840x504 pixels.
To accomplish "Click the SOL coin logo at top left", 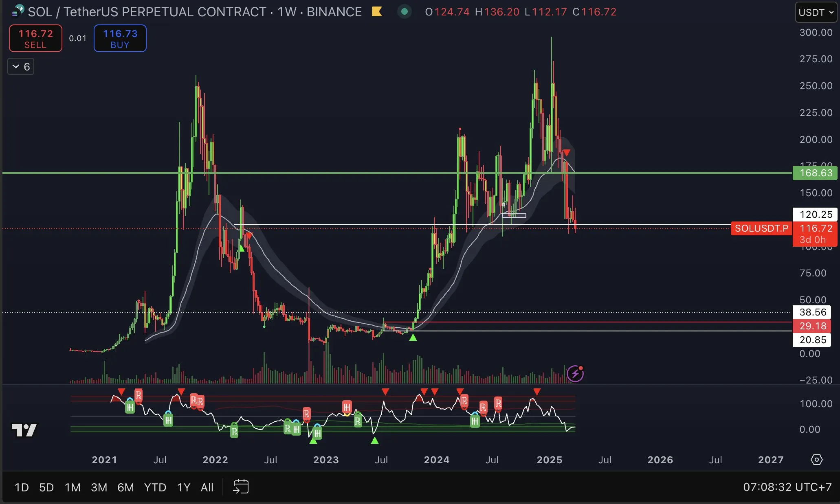I will [x=16, y=11].
